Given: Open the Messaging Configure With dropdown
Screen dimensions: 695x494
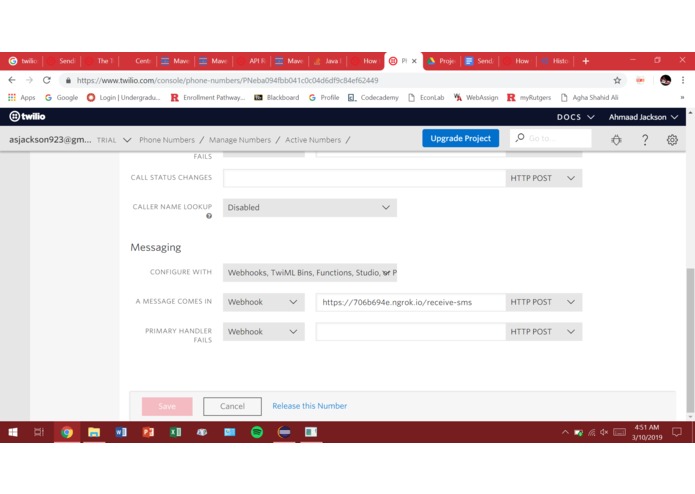Looking at the screenshot, I should pyautogui.click(x=309, y=272).
